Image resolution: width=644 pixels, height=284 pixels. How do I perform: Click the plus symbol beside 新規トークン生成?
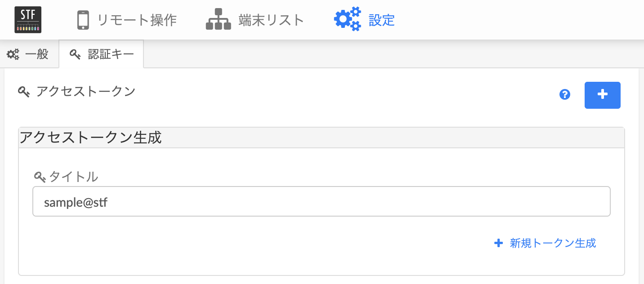click(x=498, y=243)
